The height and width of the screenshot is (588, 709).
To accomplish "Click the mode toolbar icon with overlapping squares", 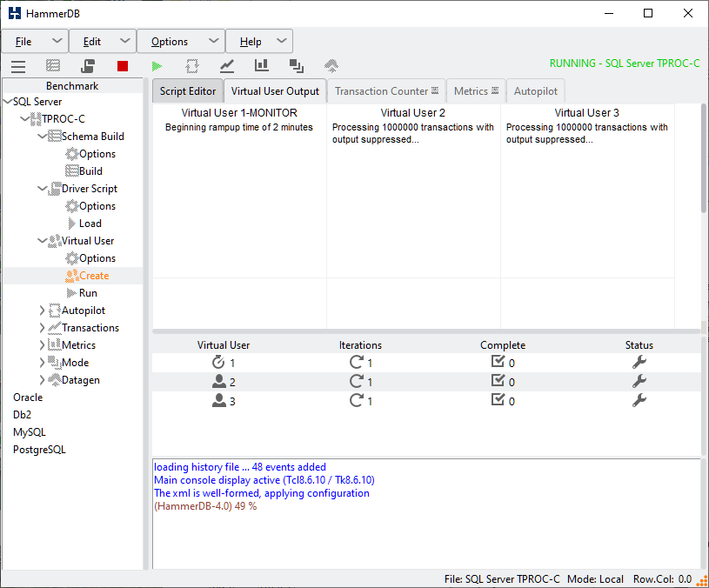I will (x=296, y=65).
